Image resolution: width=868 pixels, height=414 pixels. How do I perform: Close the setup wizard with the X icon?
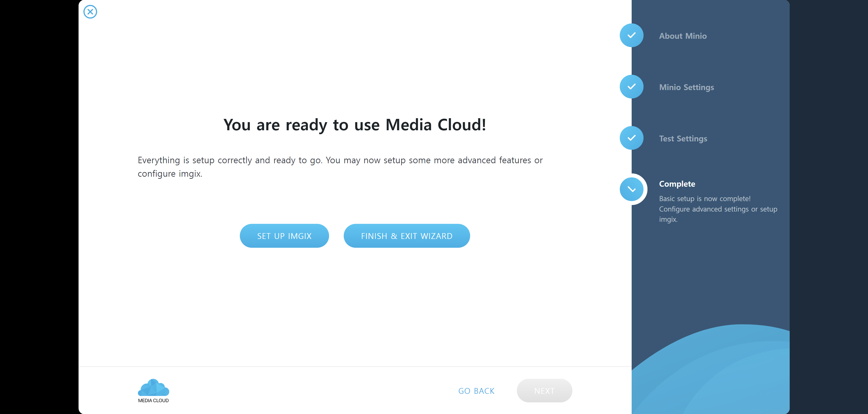click(x=90, y=12)
